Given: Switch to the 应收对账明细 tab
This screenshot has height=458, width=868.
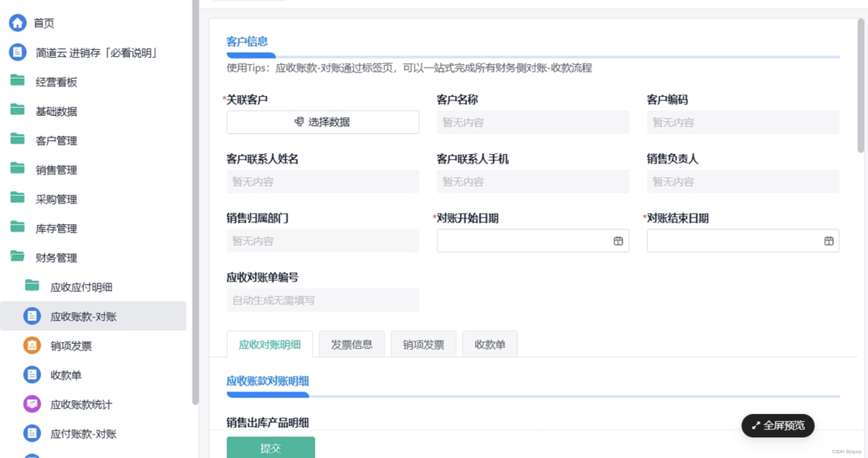Looking at the screenshot, I should point(270,345).
